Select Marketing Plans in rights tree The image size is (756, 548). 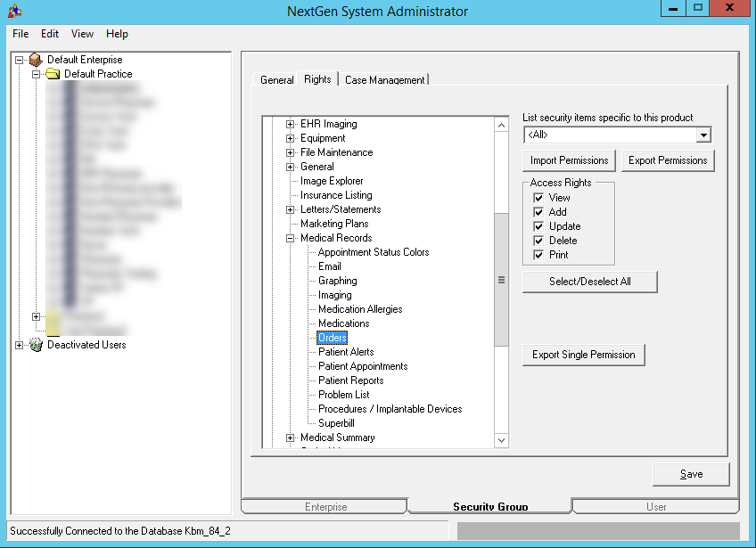334,224
